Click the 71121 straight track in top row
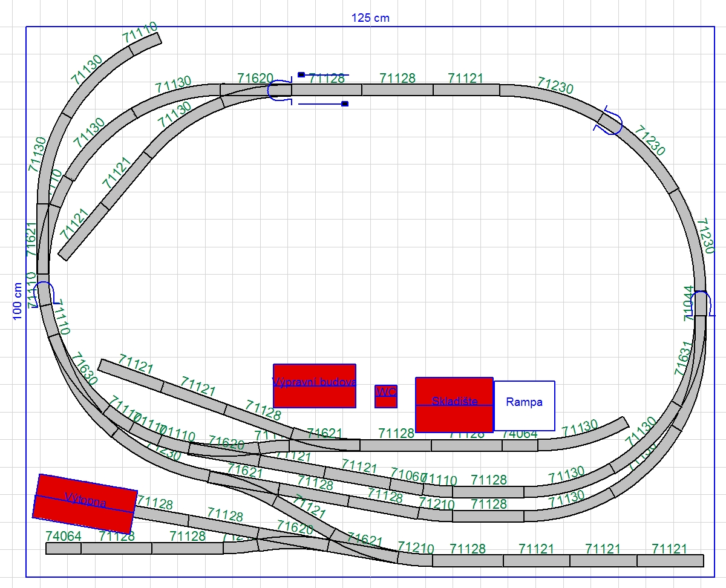This screenshot has width=726, height=588. 466,90
